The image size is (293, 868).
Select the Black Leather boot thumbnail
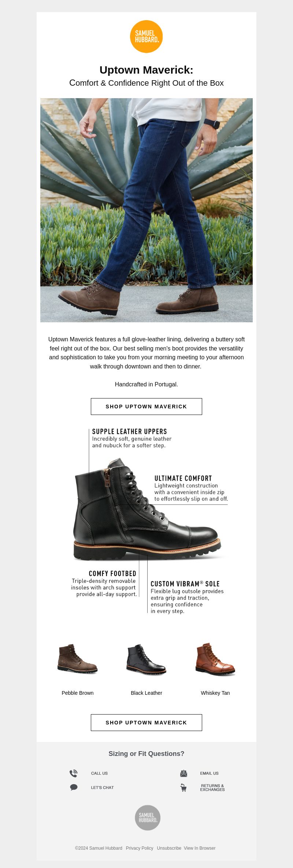point(146,659)
